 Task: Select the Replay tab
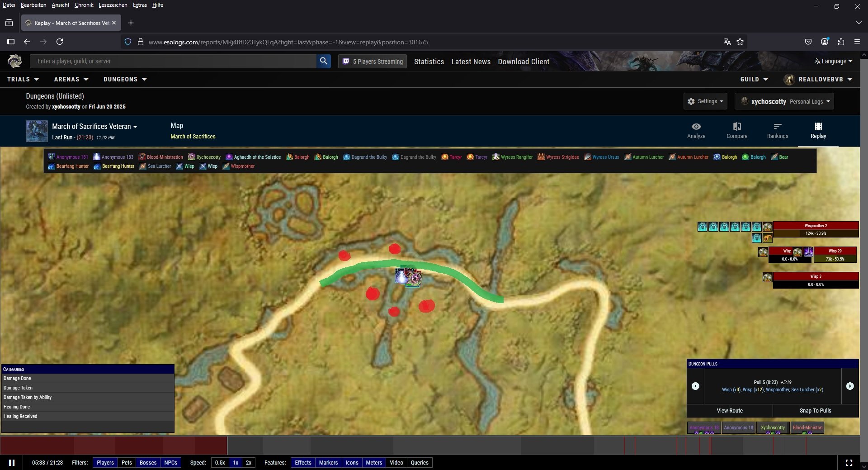point(818,130)
